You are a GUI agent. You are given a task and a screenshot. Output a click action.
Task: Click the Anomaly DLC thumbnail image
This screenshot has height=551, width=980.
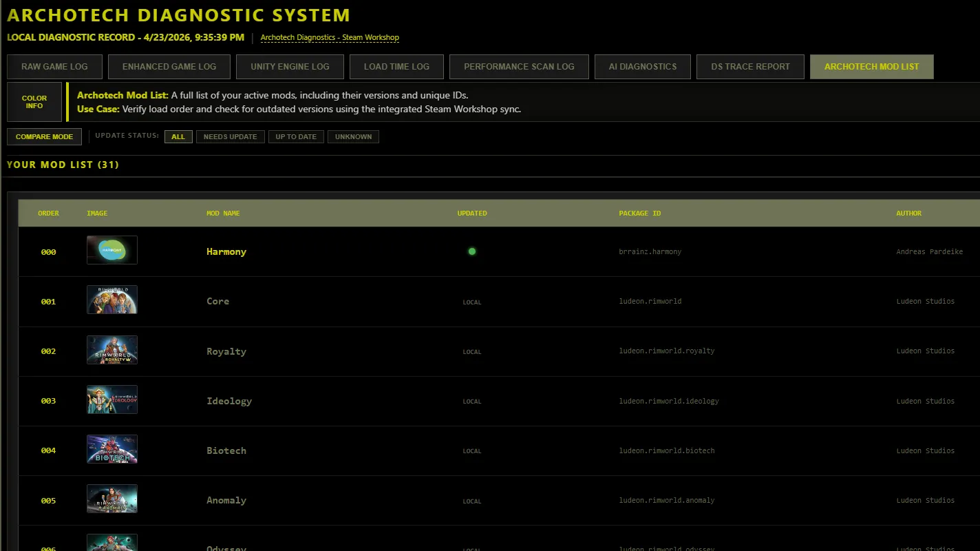[x=111, y=499]
